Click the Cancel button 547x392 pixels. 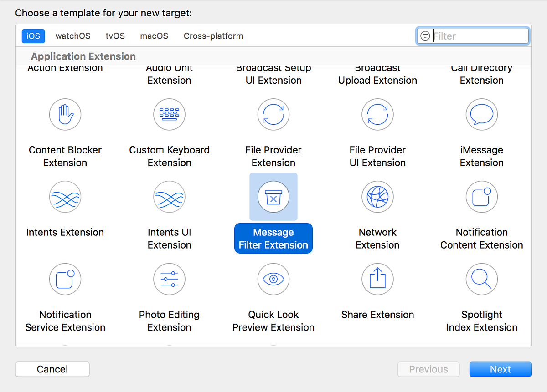pyautogui.click(x=52, y=369)
